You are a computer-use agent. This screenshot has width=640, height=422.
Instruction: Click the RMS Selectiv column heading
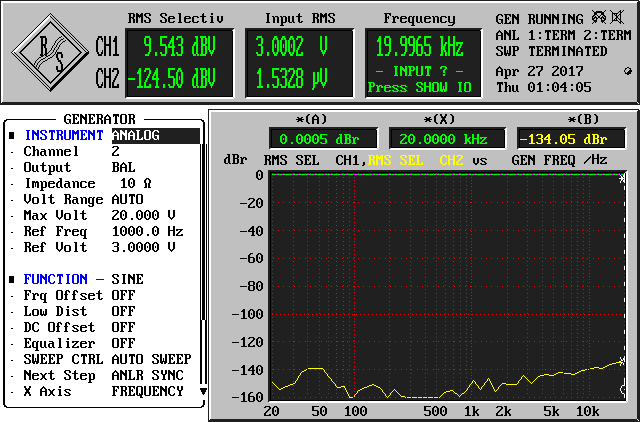pyautogui.click(x=176, y=18)
